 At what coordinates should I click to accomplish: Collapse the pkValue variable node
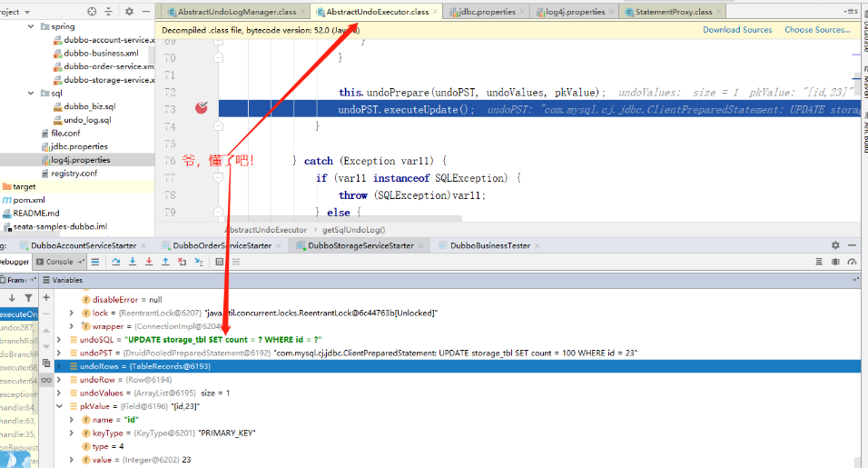[59, 406]
